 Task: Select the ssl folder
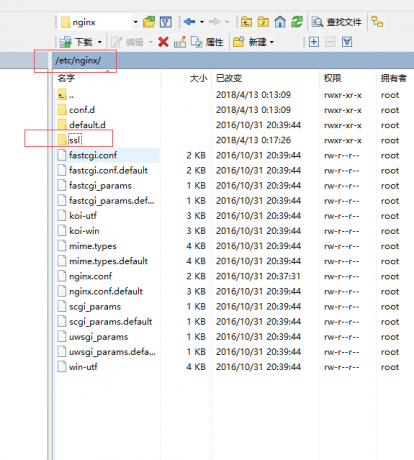click(x=75, y=140)
